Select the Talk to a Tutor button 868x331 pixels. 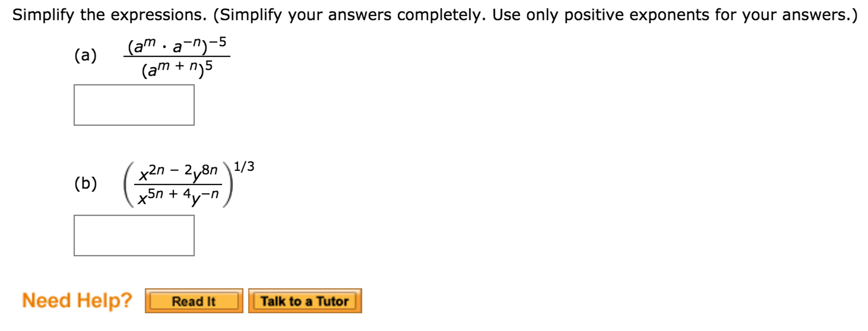tap(305, 301)
